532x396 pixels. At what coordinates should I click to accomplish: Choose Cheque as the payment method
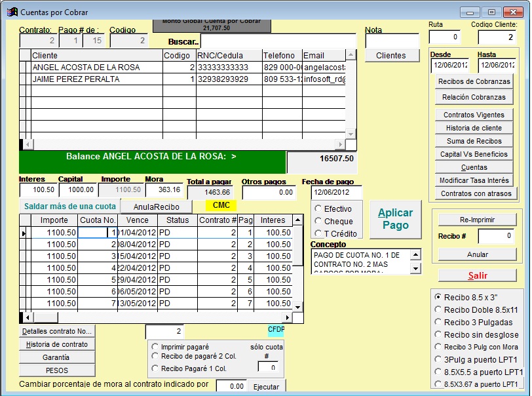pyautogui.click(x=318, y=222)
